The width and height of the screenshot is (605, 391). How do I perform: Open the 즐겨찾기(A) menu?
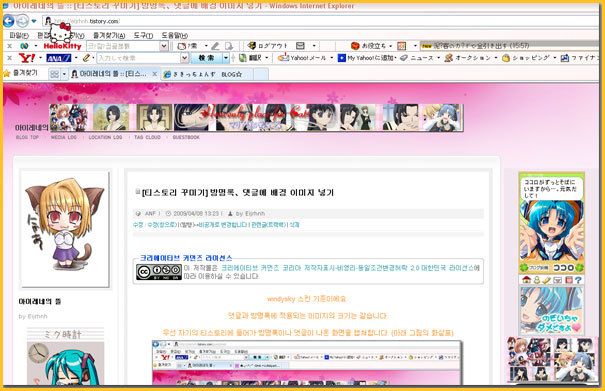pos(109,36)
